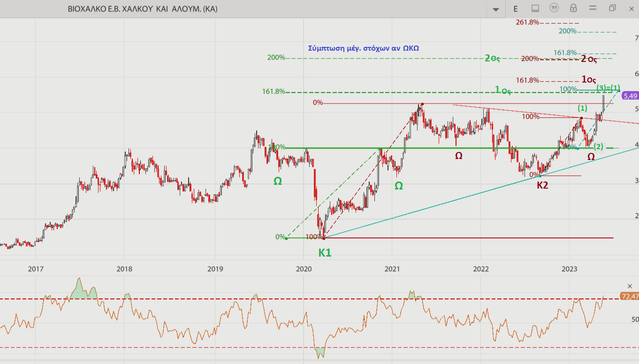Select the dark red Ω under 2022 consolidation
639x364 pixels.
[x=458, y=155]
